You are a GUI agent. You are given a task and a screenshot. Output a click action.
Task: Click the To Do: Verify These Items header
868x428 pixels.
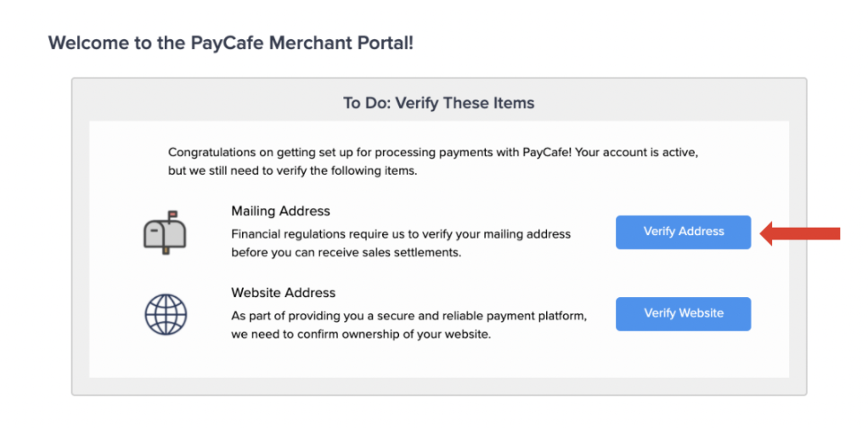point(438,103)
